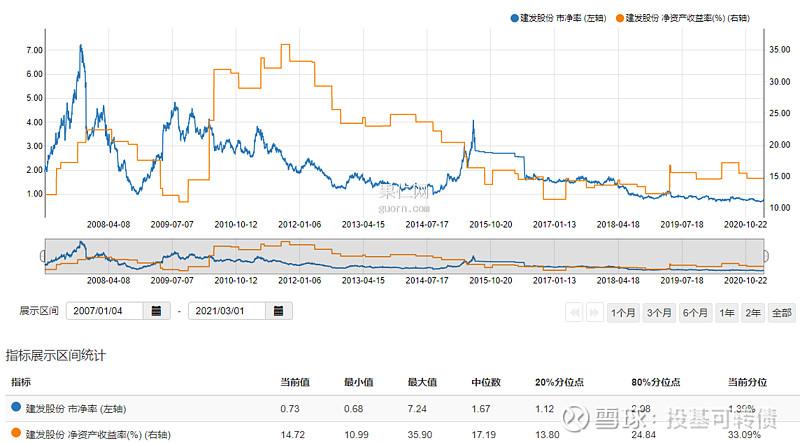This screenshot has height=443, width=800.
Task: Toggle the orange 净资产收益率(%) (右轴) legend series
Action: (x=683, y=18)
